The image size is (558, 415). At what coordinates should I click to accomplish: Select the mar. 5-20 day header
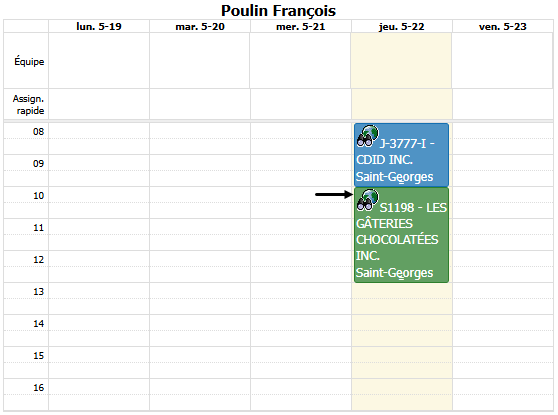(x=200, y=26)
